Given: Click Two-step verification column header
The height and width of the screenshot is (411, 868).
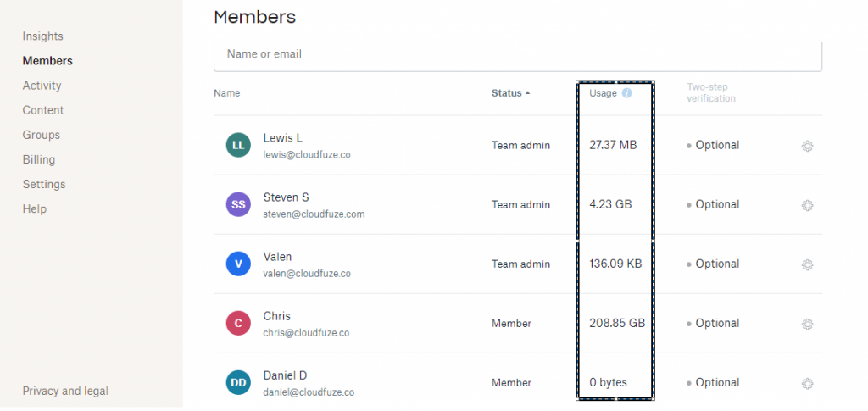Looking at the screenshot, I should pos(711,93).
